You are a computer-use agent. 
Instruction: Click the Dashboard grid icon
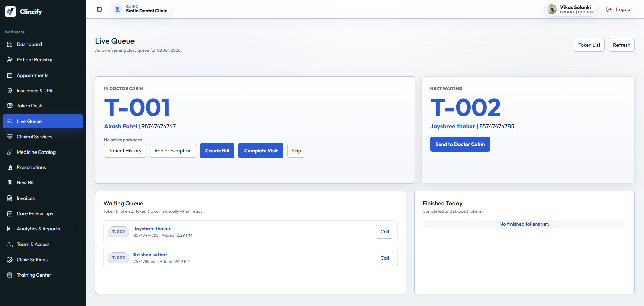[10, 44]
